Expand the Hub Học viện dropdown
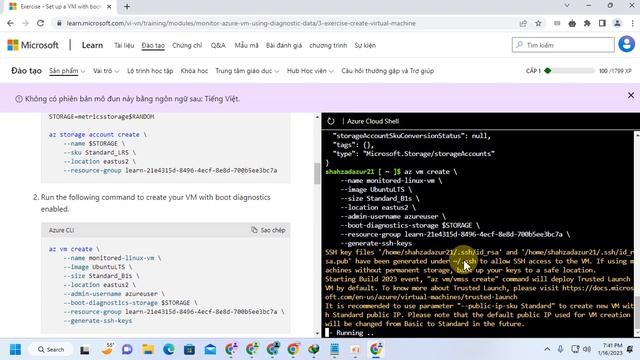The width and height of the screenshot is (640, 360). [x=310, y=71]
